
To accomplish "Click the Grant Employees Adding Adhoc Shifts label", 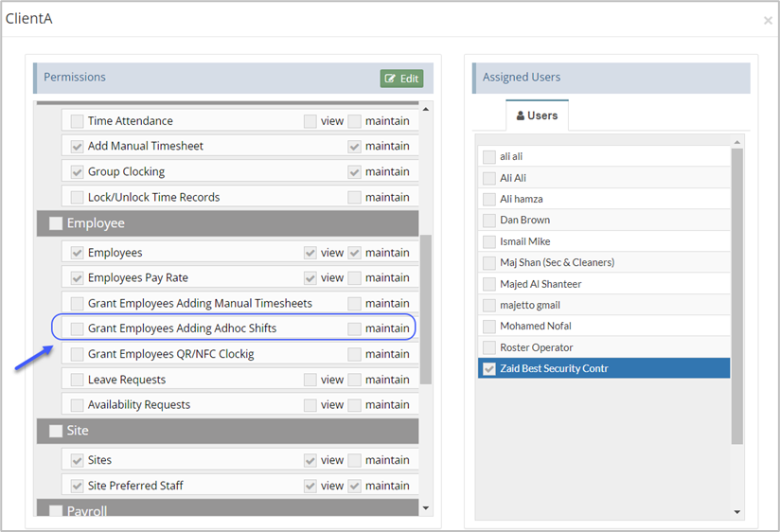I will [x=182, y=328].
